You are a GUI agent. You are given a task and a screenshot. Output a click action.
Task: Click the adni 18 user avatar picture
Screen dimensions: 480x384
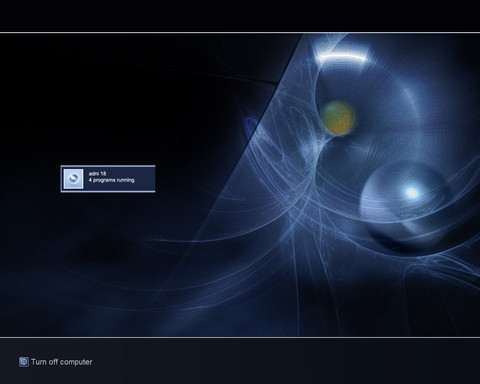point(73,179)
